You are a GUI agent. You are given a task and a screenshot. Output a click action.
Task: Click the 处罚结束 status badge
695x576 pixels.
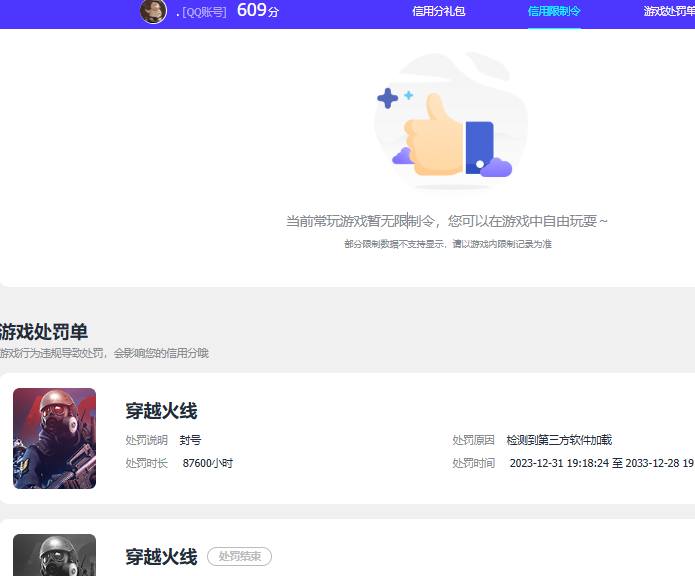(x=239, y=557)
